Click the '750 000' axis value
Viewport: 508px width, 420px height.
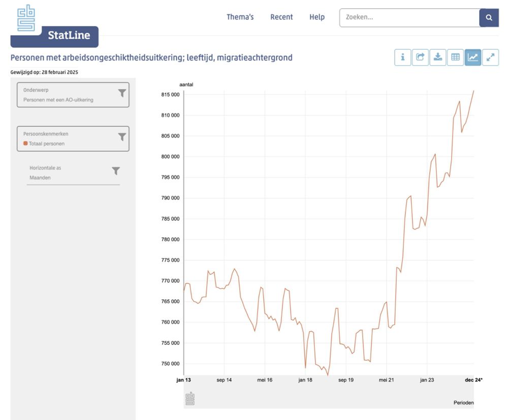[x=170, y=363]
